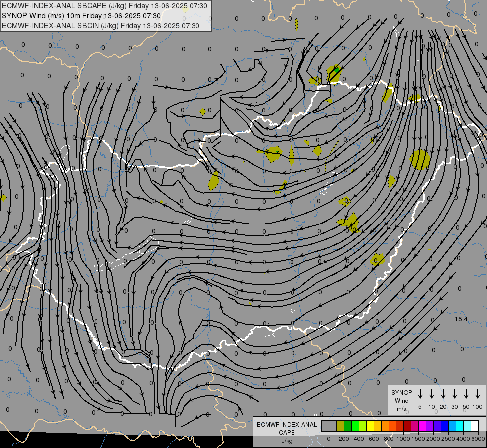Click the 100 m/s wind arrow in the legend
The image size is (487, 448).
coord(478,393)
